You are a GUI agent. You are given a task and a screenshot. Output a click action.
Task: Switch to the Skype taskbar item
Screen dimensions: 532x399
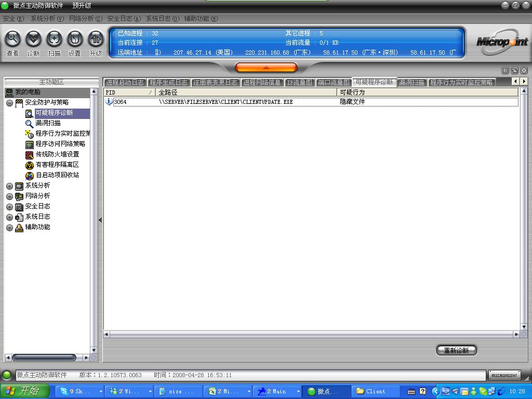[80, 391]
